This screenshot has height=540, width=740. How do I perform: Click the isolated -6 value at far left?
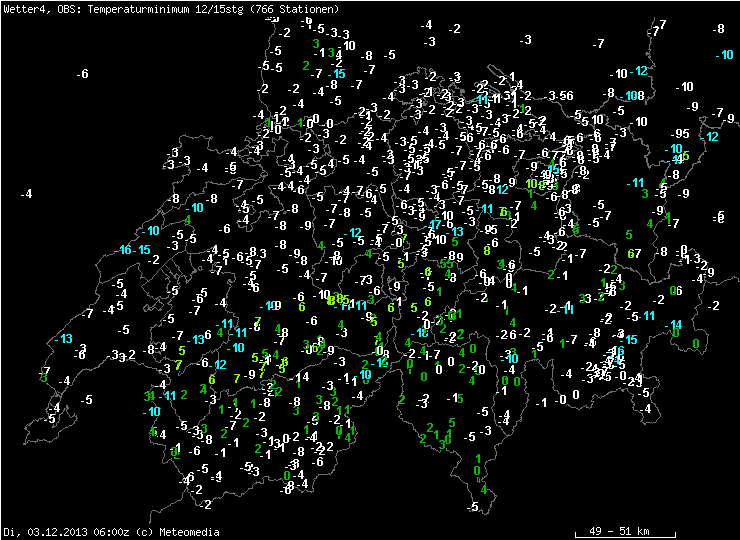tap(83, 74)
